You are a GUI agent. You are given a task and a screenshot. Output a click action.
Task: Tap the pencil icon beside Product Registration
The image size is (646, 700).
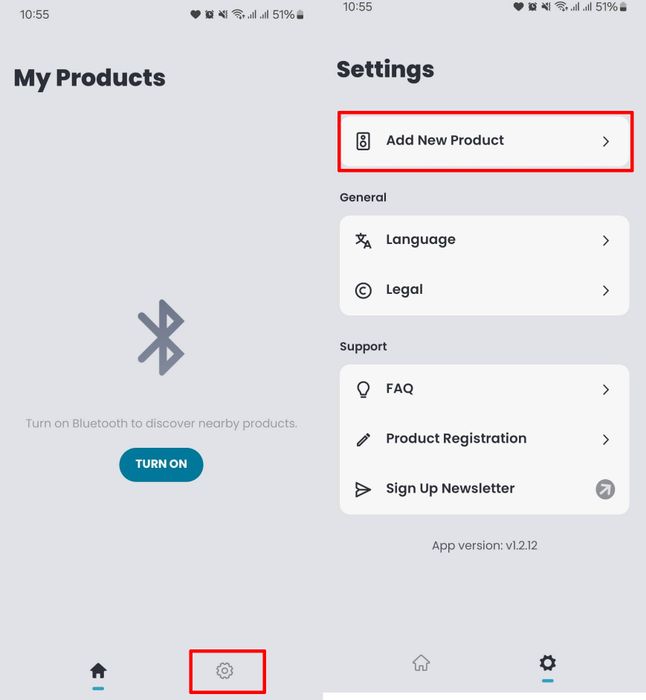[363, 440]
